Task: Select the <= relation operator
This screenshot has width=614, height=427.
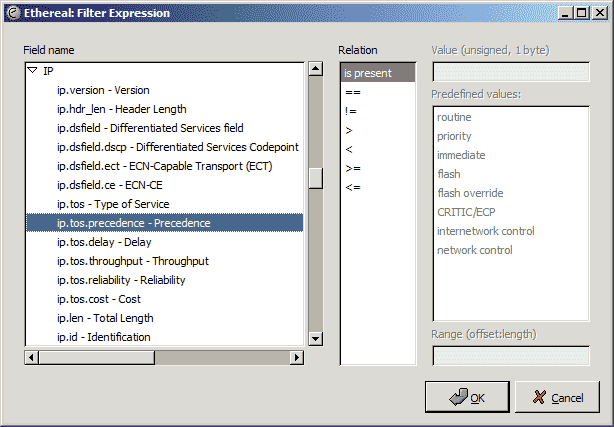Action: coord(378,187)
